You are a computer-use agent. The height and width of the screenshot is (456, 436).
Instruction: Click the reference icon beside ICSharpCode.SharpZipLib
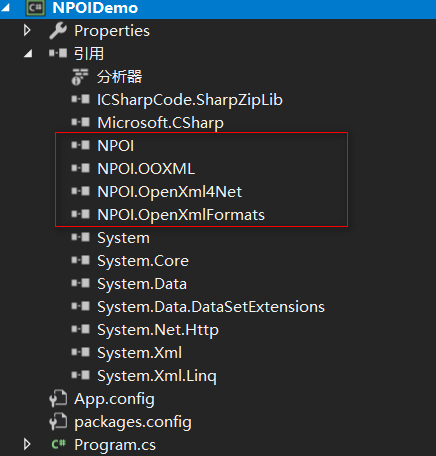80,99
